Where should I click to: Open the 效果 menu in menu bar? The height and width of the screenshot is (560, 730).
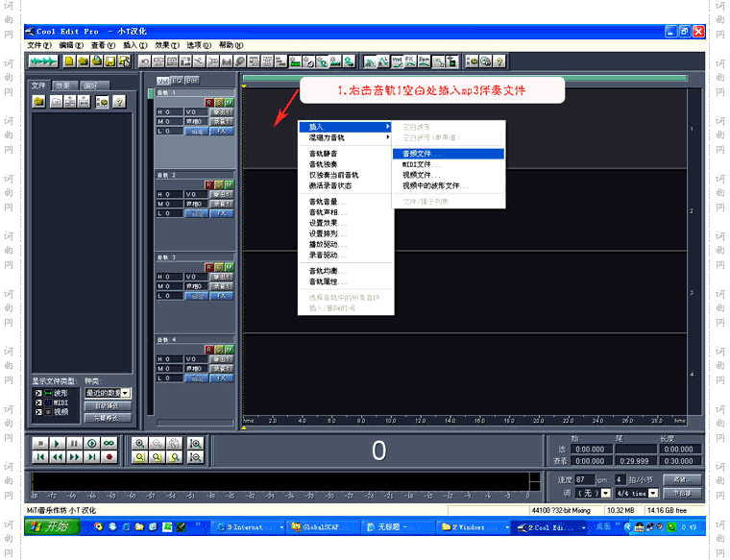tap(167, 45)
